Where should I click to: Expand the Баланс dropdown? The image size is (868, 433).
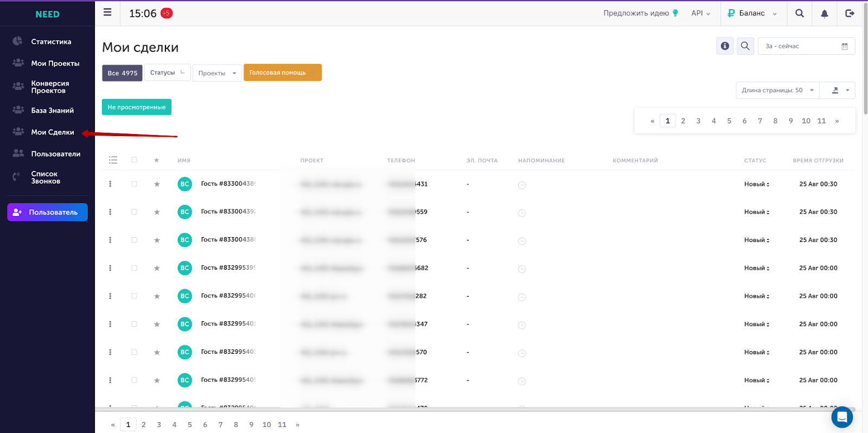[x=752, y=13]
